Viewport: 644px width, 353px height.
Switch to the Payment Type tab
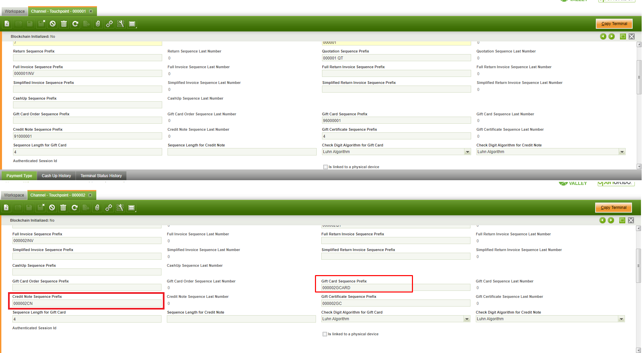pos(19,176)
